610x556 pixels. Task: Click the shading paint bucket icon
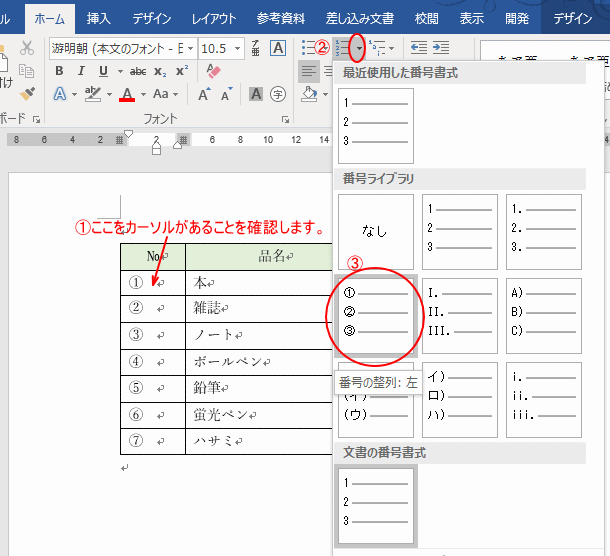coord(309,94)
